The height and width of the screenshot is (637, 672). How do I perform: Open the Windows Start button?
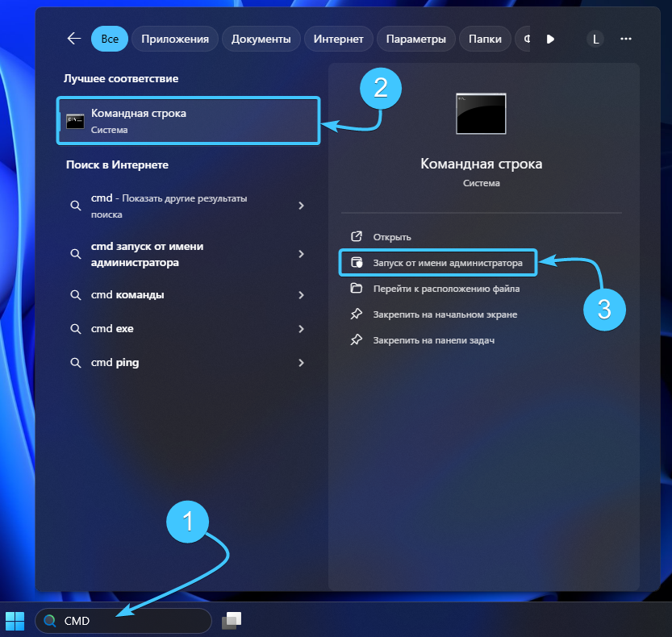[x=15, y=620]
